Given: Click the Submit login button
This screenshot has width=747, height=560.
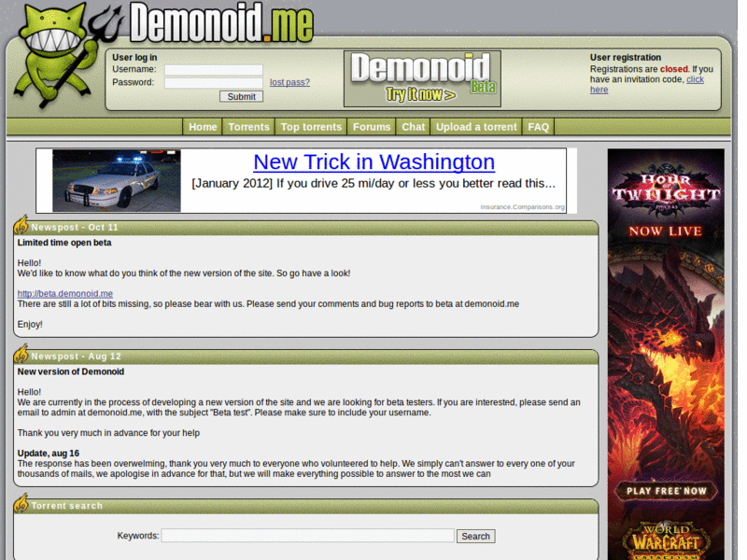Looking at the screenshot, I should click(241, 97).
